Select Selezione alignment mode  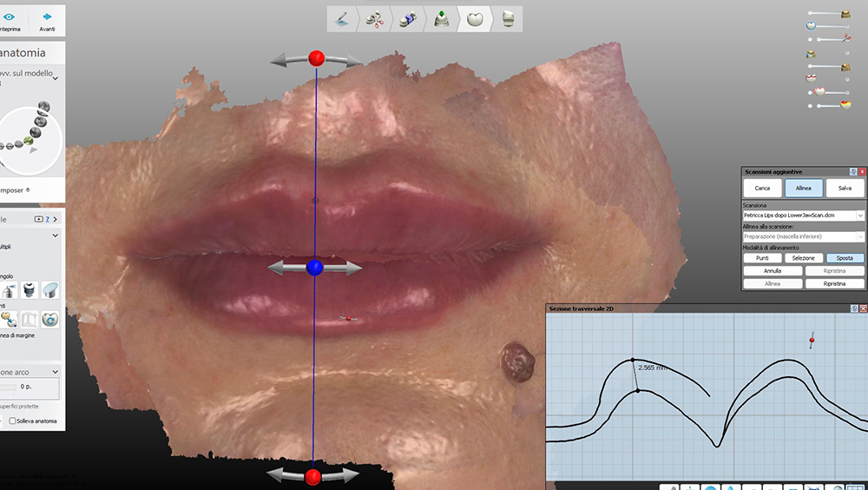(x=804, y=258)
